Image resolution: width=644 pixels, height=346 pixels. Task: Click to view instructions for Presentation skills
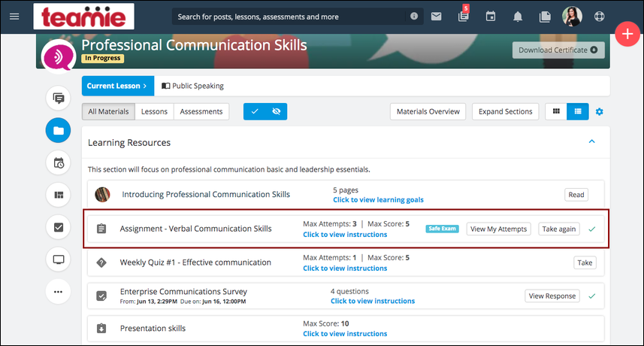[x=345, y=334]
